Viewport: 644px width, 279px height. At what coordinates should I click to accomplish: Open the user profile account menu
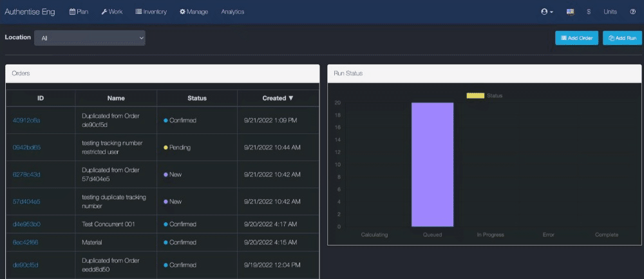pyautogui.click(x=547, y=12)
